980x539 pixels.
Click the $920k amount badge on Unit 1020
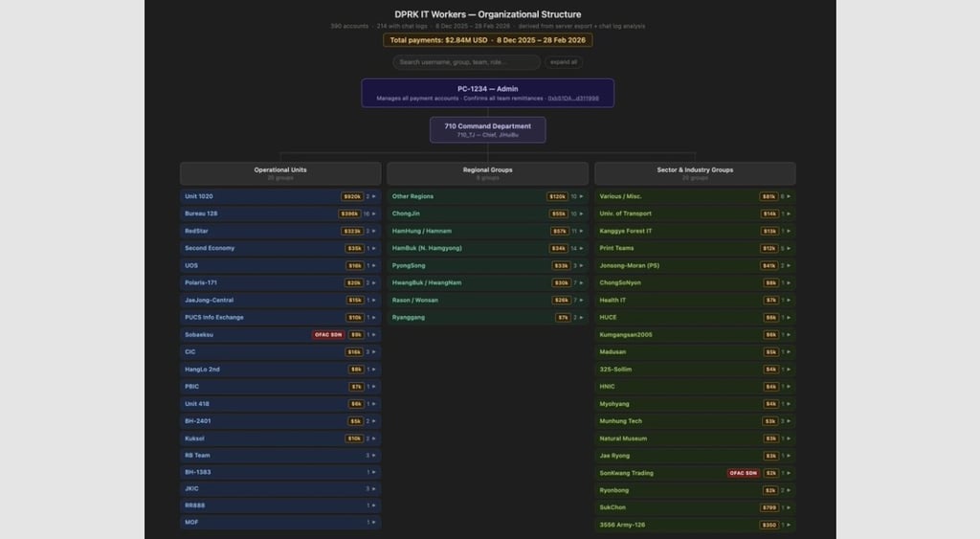coord(352,196)
